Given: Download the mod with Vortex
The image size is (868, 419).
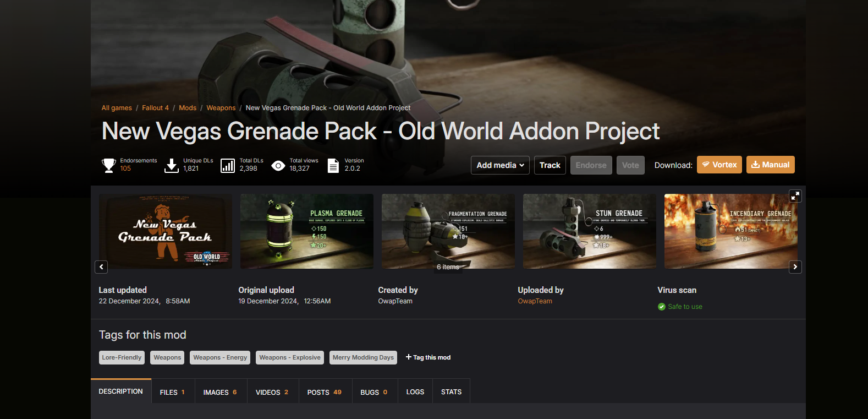Looking at the screenshot, I should pos(719,165).
